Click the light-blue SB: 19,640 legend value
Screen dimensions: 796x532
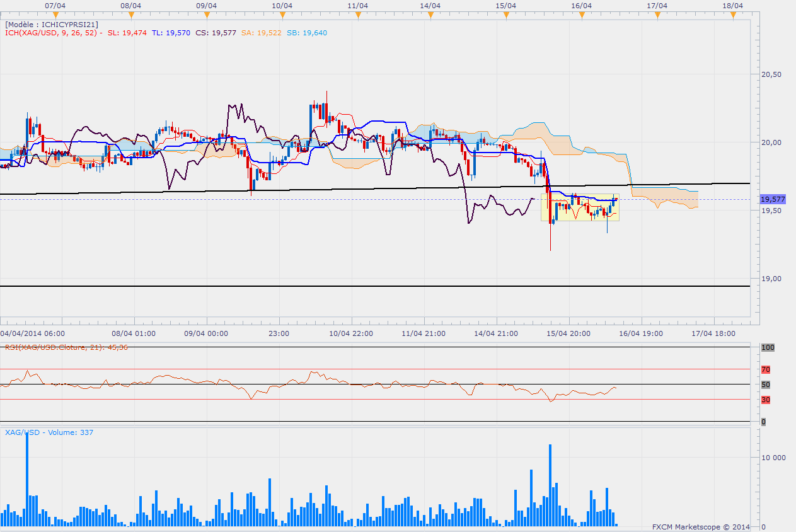(307, 33)
